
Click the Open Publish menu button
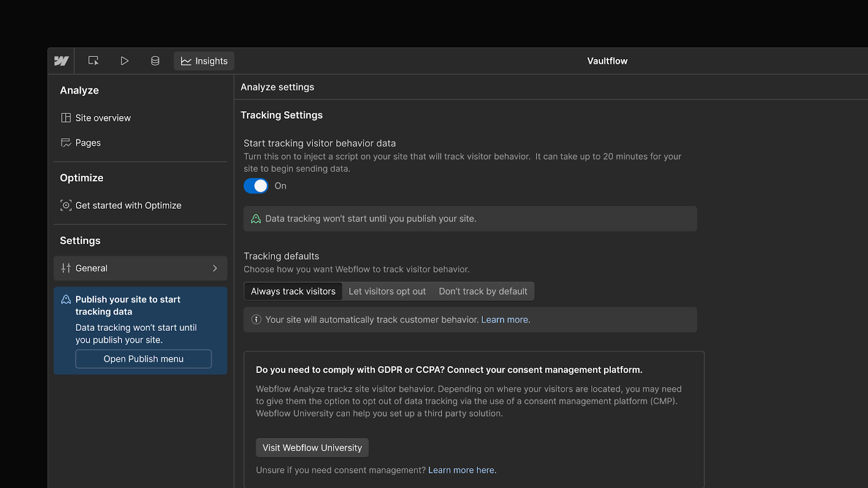coord(143,359)
